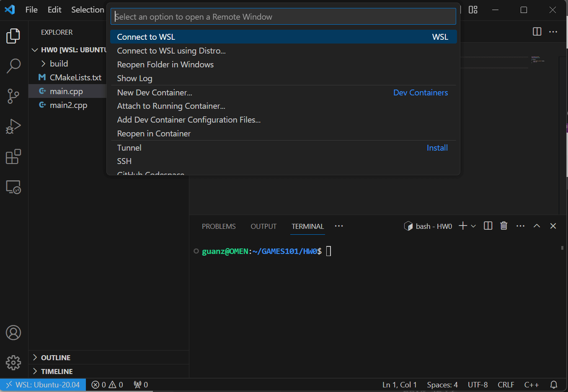Open terminal panel more actions ellipsis
This screenshot has height=392, width=568.
tap(520, 226)
